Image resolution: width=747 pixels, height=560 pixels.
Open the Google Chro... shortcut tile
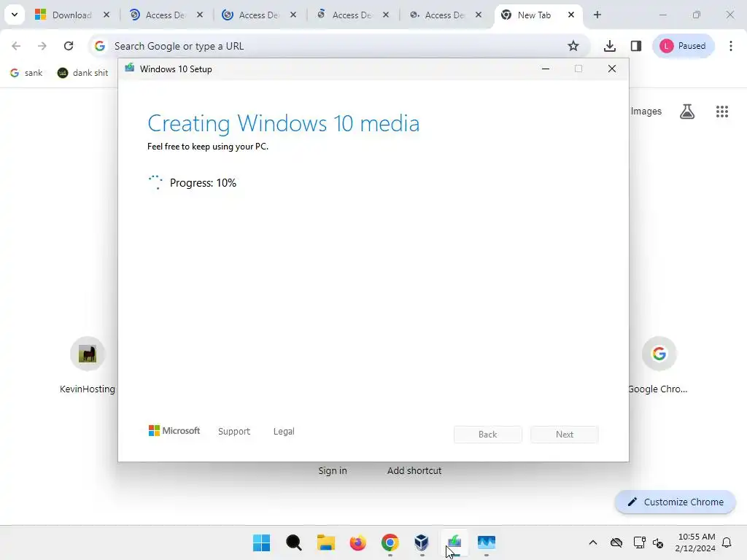(x=659, y=365)
